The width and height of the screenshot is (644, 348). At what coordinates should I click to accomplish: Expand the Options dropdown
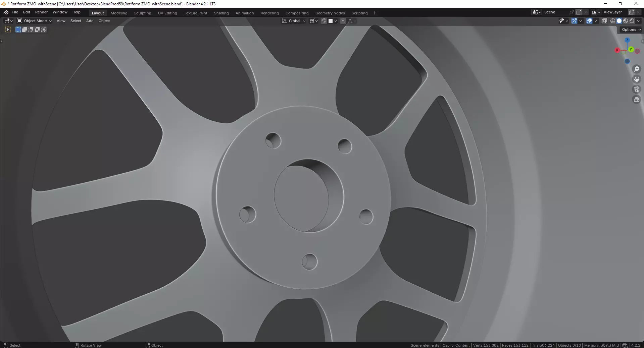[631, 30]
